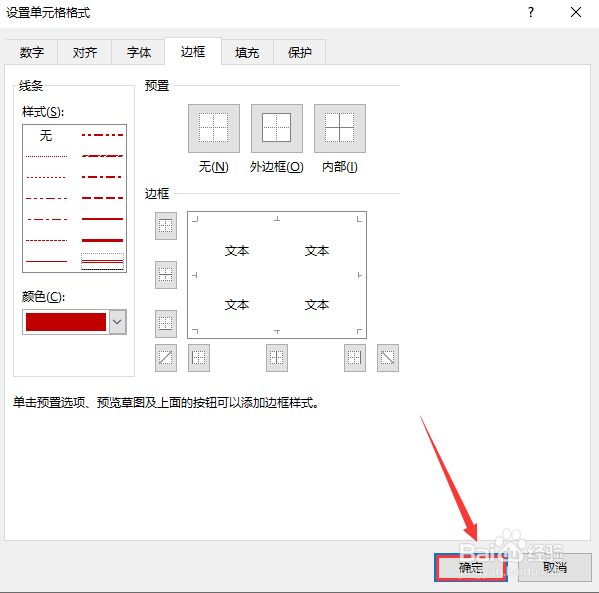Screen dimensions: 599x593
Task: Toggle the diagonal down border button
Action: click(388, 358)
